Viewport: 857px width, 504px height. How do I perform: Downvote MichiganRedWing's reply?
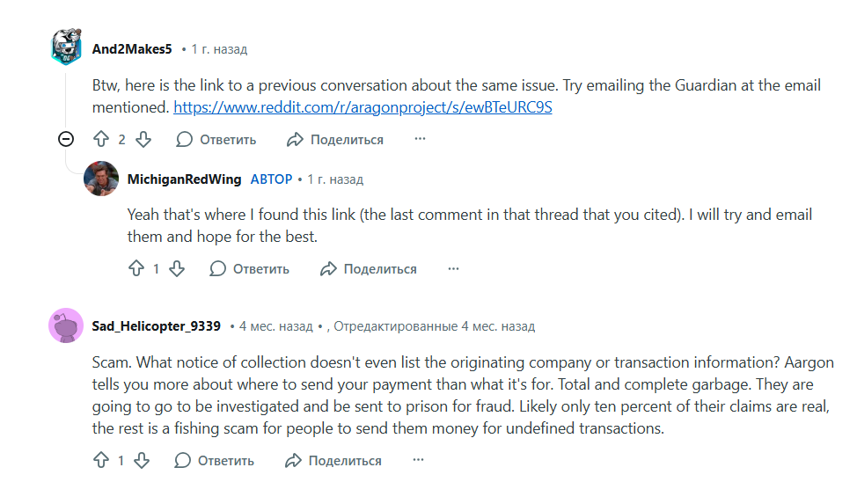click(x=177, y=268)
